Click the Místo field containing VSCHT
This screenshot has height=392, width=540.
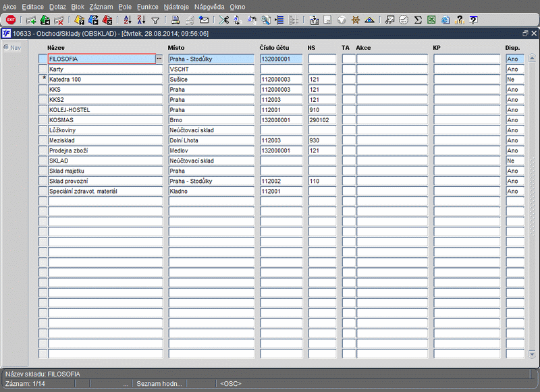211,69
